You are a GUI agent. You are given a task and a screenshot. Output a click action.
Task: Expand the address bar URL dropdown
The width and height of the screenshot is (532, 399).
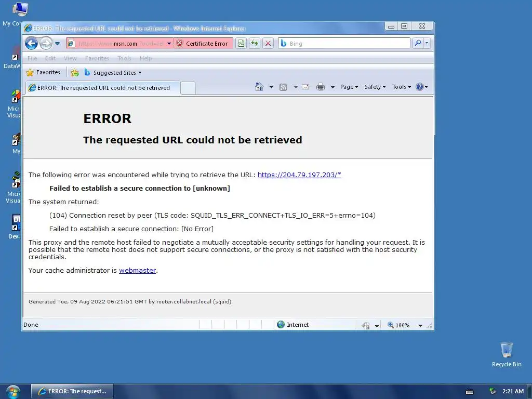click(x=169, y=44)
